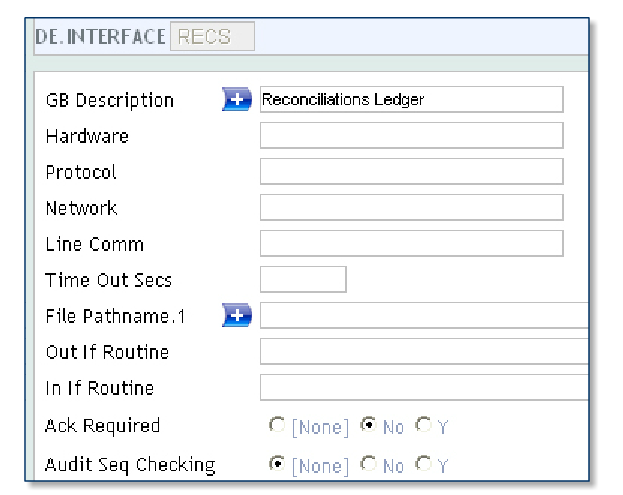
Task: Click the Ack Required field label
Action: pyautogui.click(x=102, y=426)
